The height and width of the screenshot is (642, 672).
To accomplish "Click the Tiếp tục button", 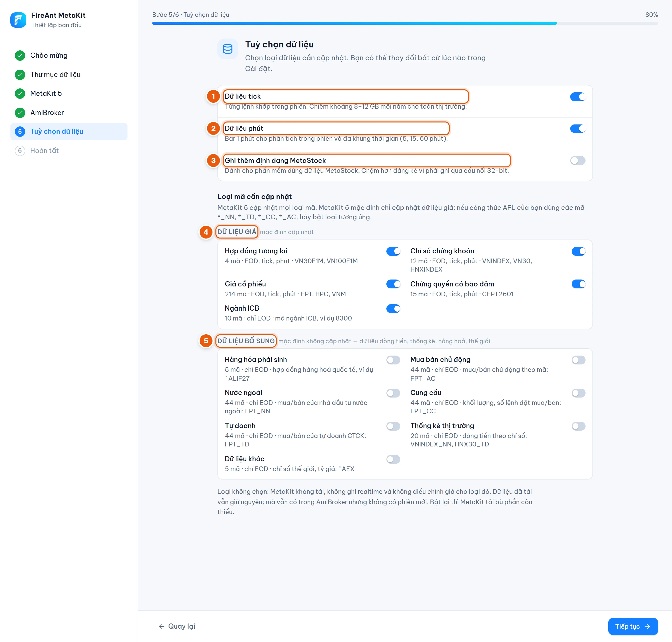I will coord(633,626).
